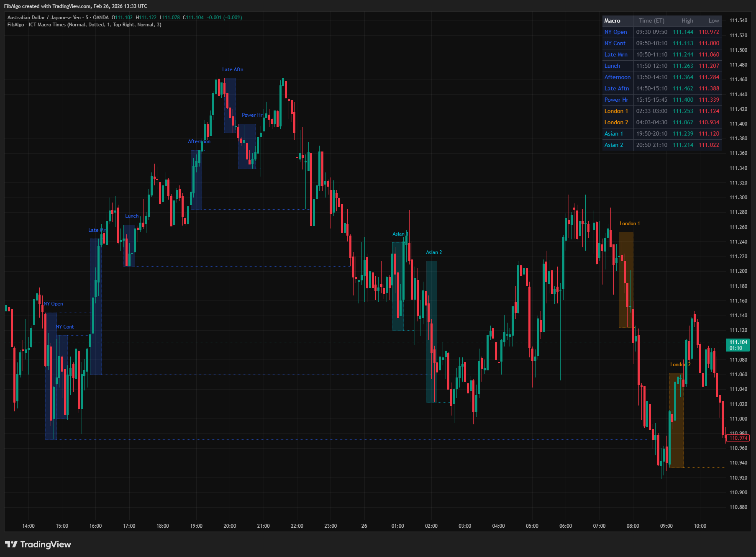The width and height of the screenshot is (756, 557).
Task: Click the "Power Hr" label on the chart
Action: (x=252, y=115)
